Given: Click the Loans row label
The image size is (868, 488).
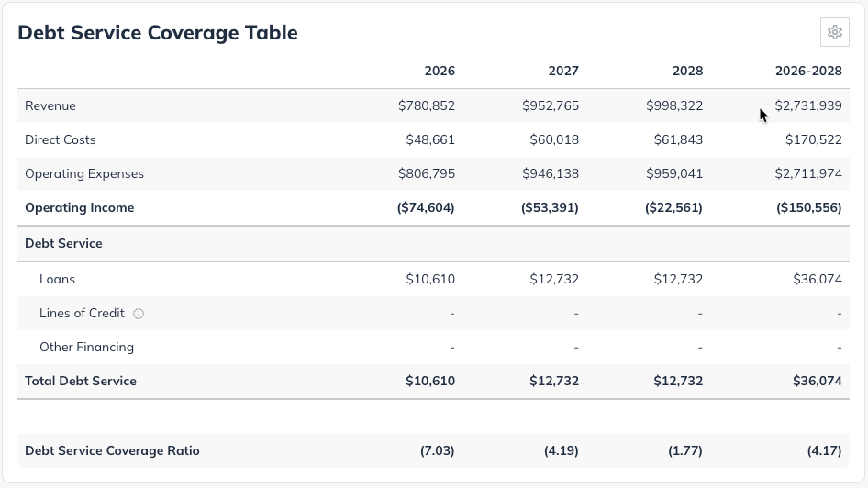Looking at the screenshot, I should click(x=57, y=279).
